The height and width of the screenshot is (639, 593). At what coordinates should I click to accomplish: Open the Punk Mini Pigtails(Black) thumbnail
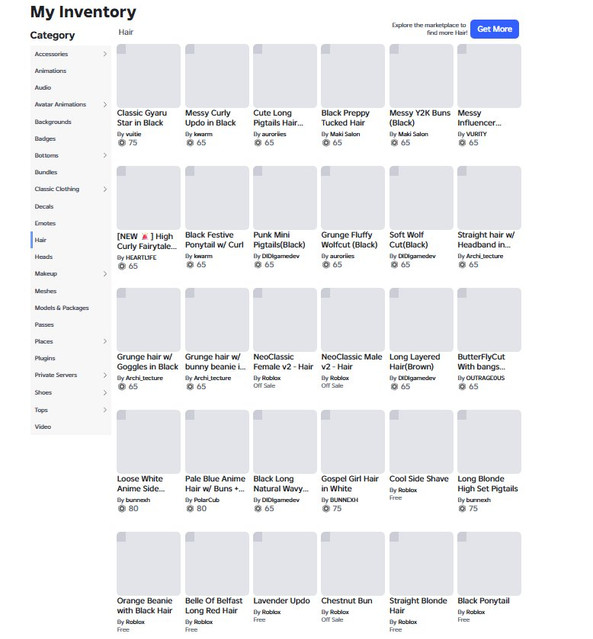[285, 198]
